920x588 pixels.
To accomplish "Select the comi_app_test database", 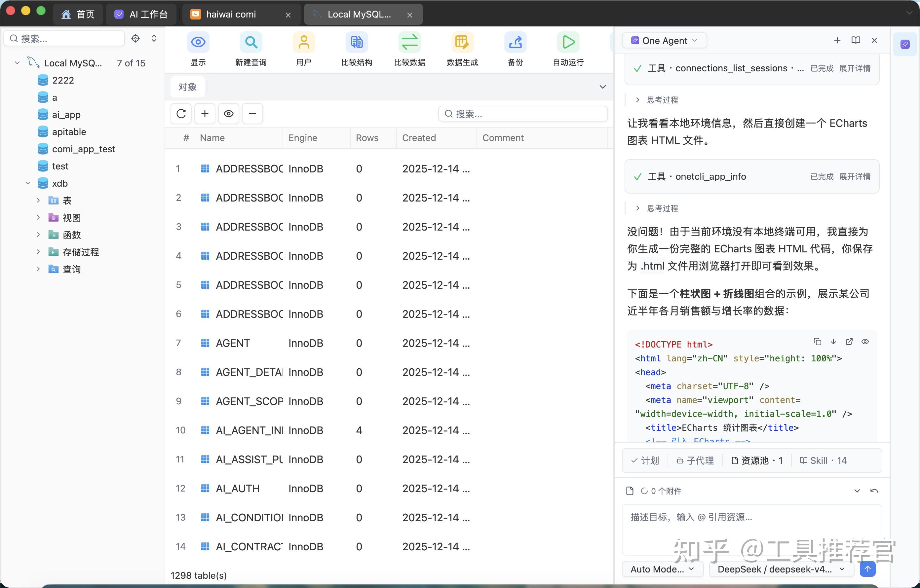I will (83, 149).
